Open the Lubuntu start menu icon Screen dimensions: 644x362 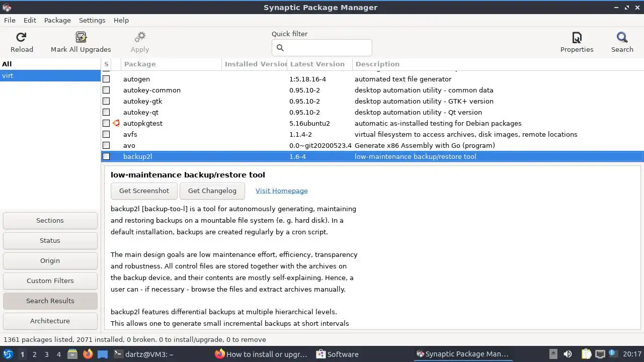coord(8,354)
